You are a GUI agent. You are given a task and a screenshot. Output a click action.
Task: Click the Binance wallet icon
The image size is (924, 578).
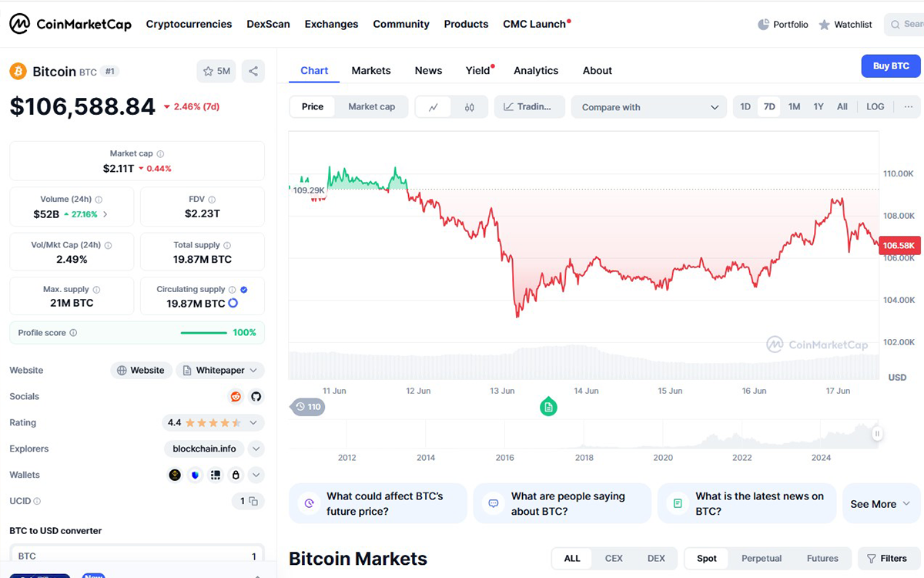(x=175, y=475)
